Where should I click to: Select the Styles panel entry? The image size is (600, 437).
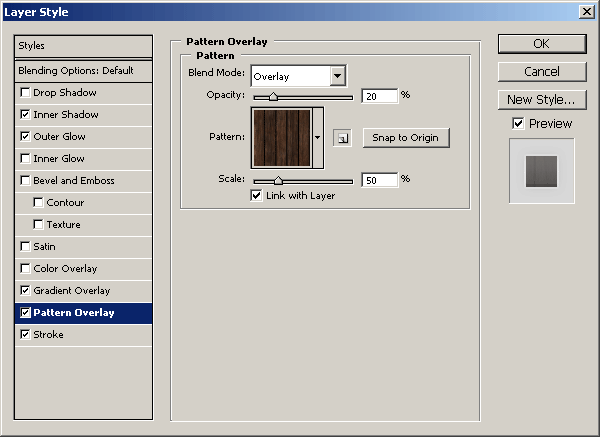[x=83, y=46]
